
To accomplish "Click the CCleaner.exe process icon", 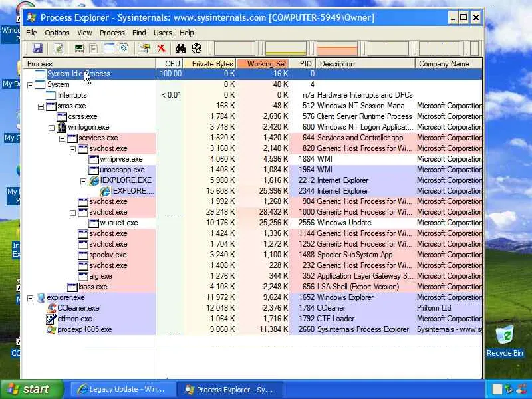I will click(x=51, y=308).
